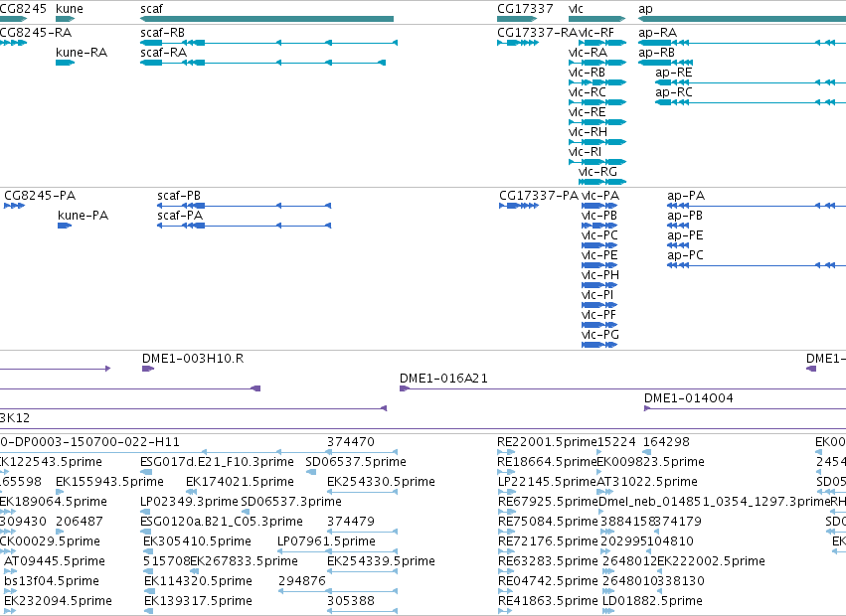Click the scaf-RB transcript label
Screen dimensions: 846x616
pyautogui.click(x=162, y=33)
